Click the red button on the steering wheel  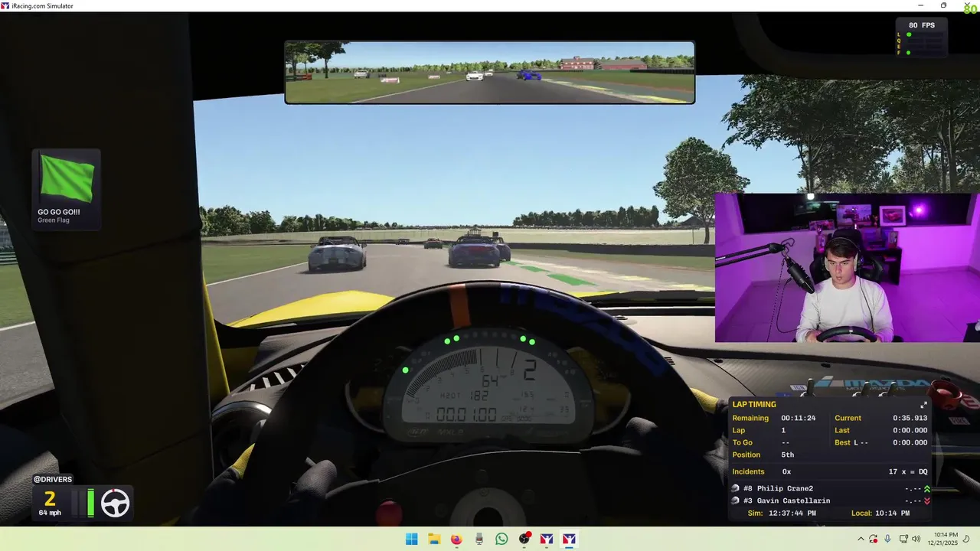point(390,512)
